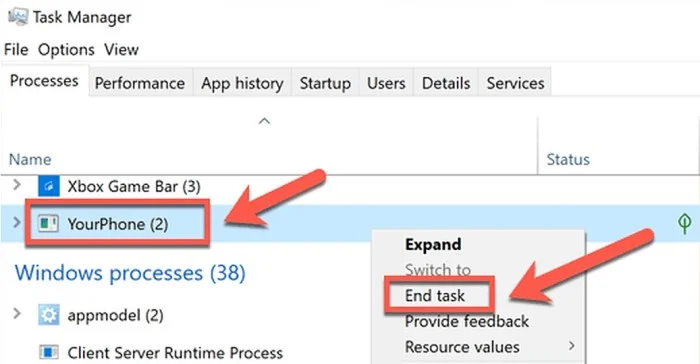Viewport: 700px width, 364px height.
Task: Click the YourPhone app icon
Action: tap(48, 224)
